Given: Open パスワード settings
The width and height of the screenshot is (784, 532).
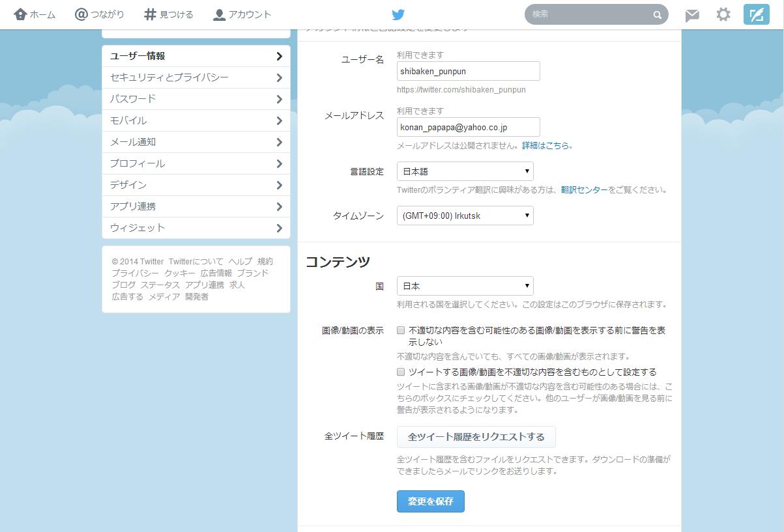Looking at the screenshot, I should point(196,99).
